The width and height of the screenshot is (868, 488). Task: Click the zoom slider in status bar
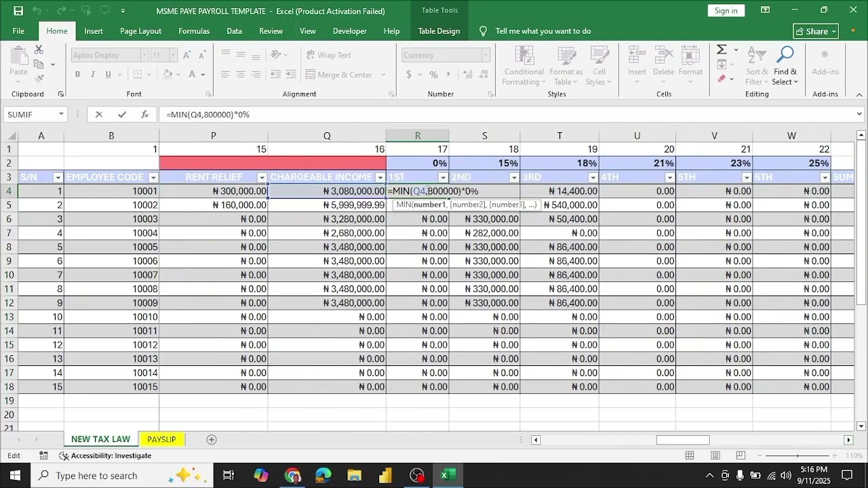coord(797,455)
